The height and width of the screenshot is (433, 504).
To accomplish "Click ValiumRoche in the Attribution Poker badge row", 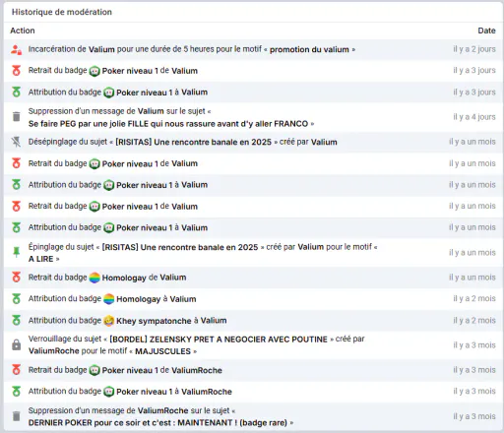I will 207,392.
